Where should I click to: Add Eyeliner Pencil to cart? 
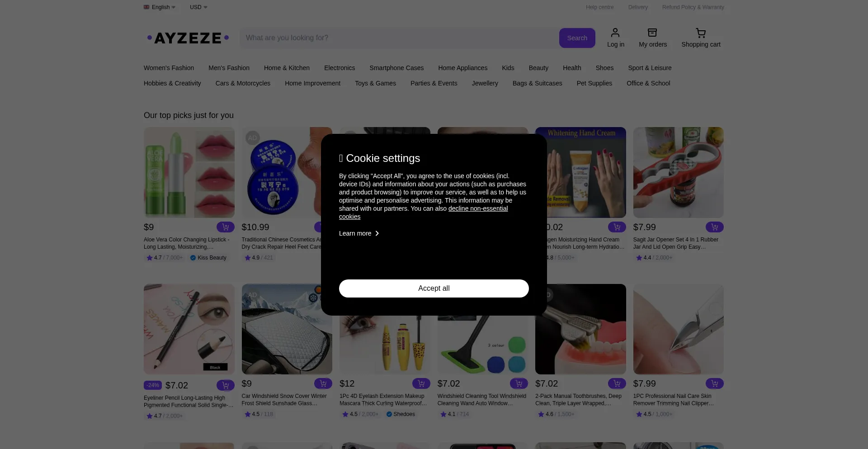tap(225, 385)
